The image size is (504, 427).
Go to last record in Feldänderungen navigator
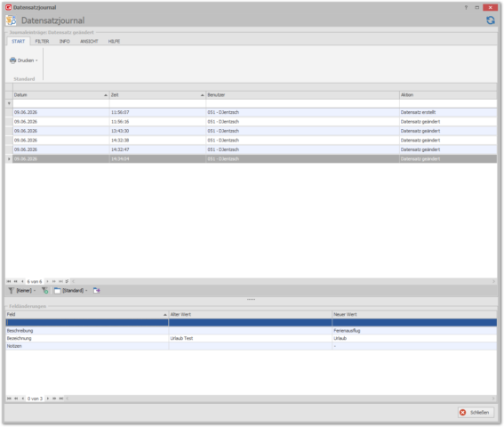(61, 399)
